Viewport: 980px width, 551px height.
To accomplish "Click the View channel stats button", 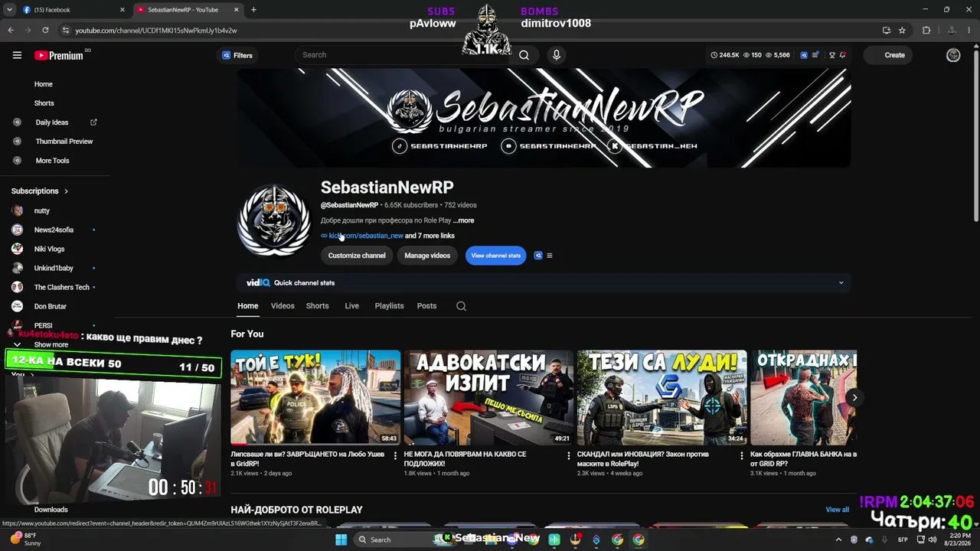I will (496, 256).
